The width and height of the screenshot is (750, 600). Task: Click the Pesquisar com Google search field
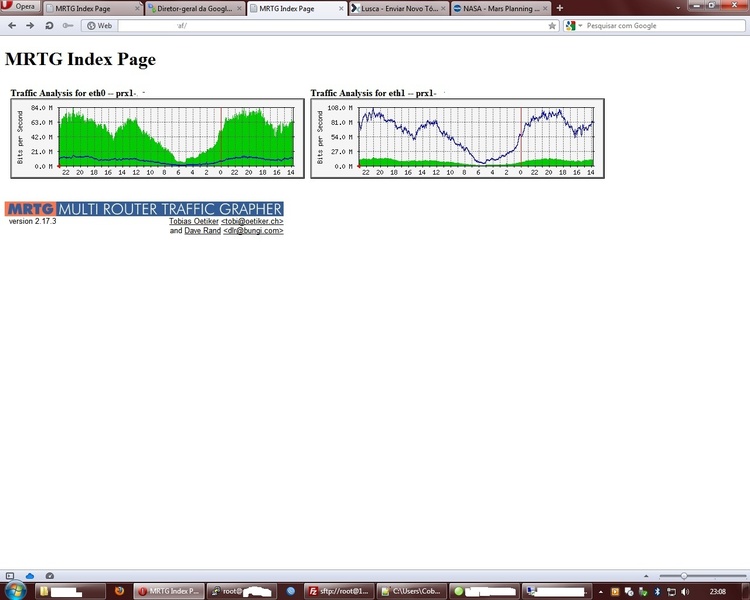664,26
